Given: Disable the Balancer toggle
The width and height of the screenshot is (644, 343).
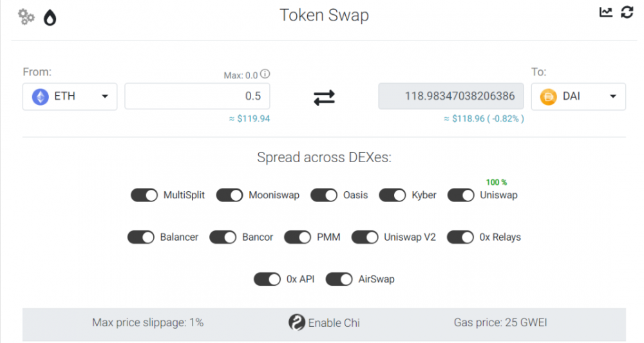Looking at the screenshot, I should (x=140, y=237).
